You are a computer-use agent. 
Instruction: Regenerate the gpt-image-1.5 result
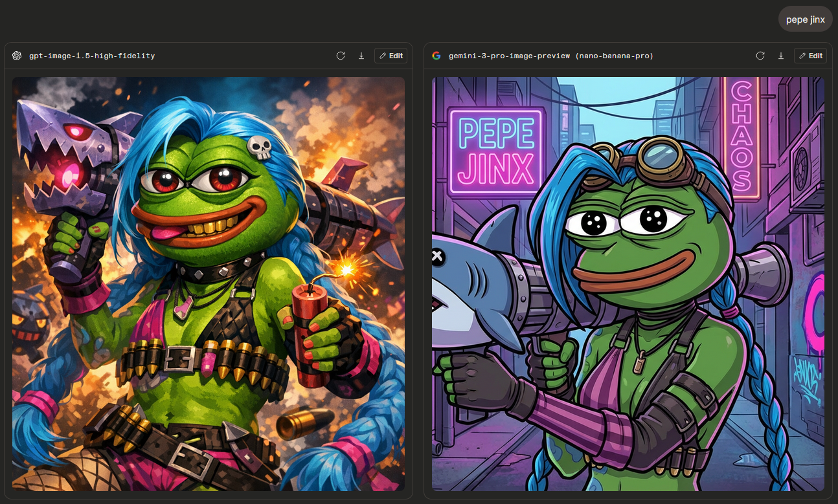(x=341, y=56)
